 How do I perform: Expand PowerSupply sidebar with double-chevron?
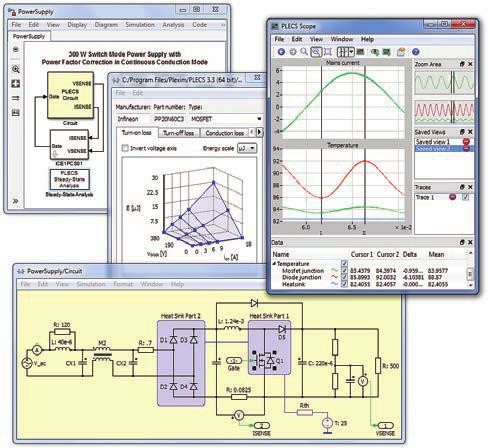pyautogui.click(x=16, y=201)
